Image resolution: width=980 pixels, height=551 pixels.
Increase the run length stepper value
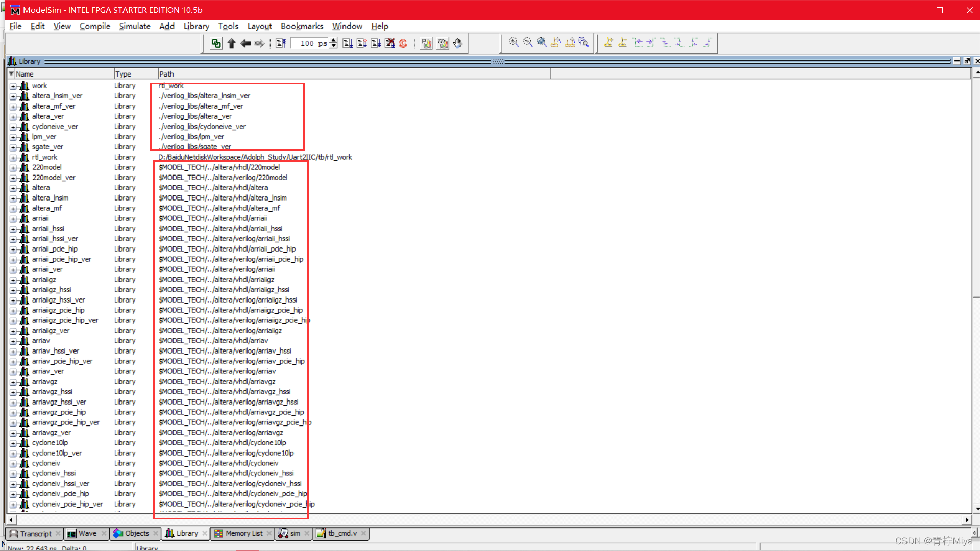pos(333,40)
